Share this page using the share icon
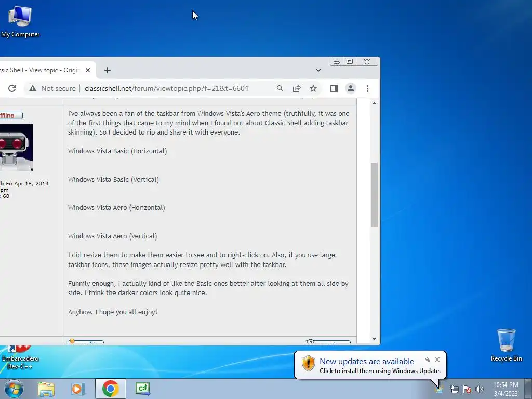This screenshot has width=532, height=399. click(x=297, y=88)
